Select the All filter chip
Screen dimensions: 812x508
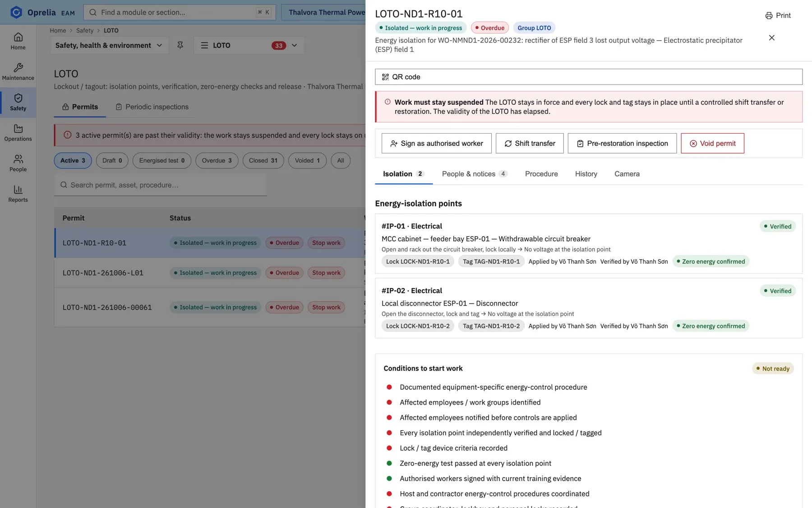(x=341, y=160)
